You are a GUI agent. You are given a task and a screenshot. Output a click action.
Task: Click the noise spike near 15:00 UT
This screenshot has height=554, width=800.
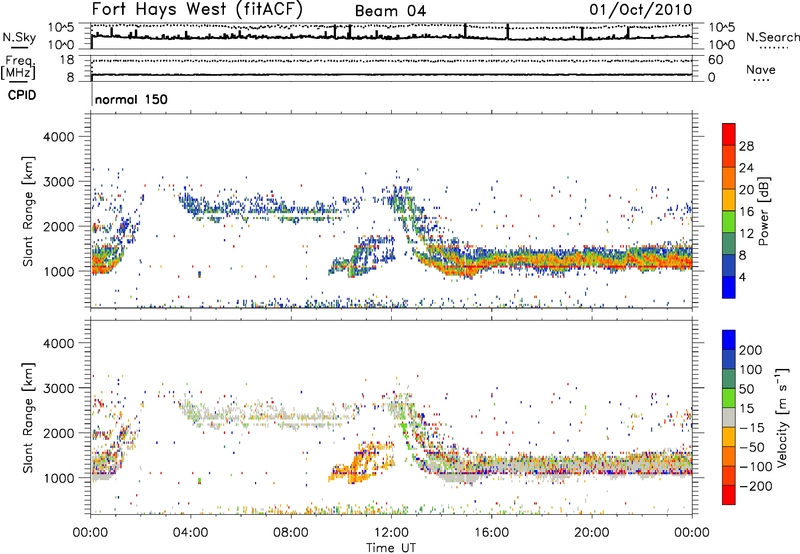click(465, 31)
